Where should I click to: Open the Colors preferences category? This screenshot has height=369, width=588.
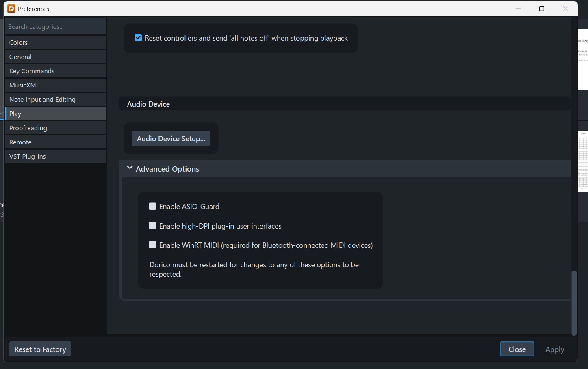point(56,42)
